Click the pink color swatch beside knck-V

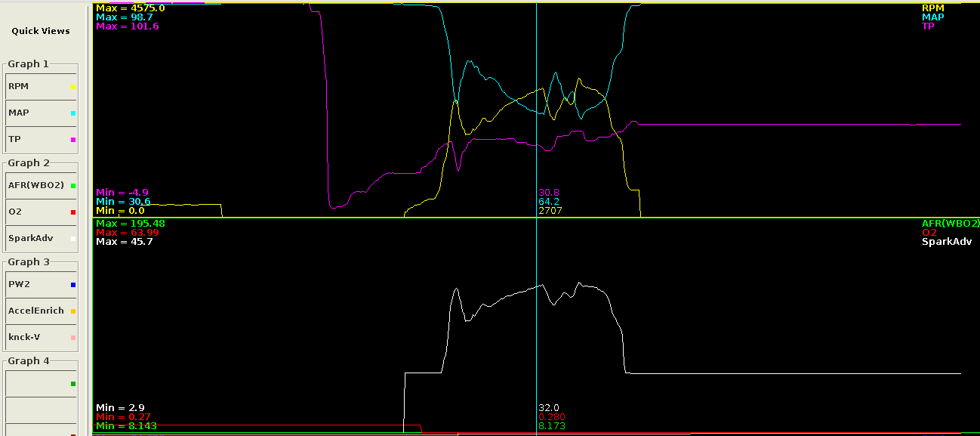(x=72, y=338)
